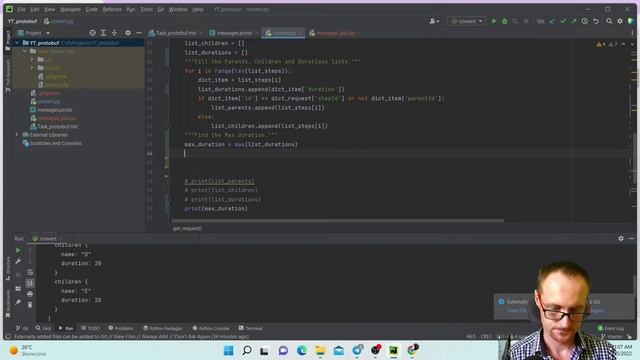Commit changes with the green checkmark icon
The height and width of the screenshot is (360, 640).
pos(563,21)
